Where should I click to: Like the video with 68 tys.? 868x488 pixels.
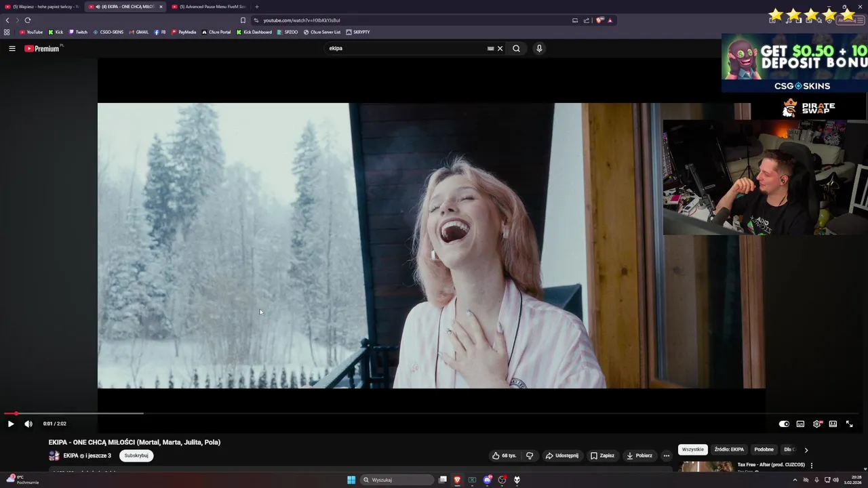click(x=504, y=455)
